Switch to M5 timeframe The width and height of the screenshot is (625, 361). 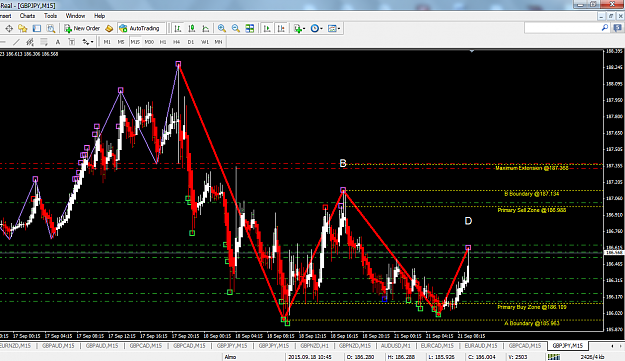[x=121, y=42]
